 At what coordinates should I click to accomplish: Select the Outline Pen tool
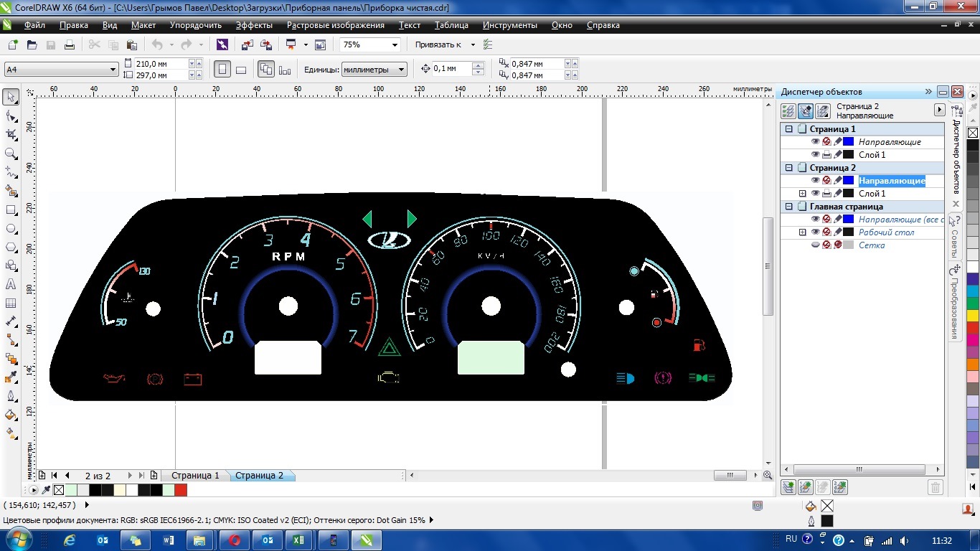[x=11, y=396]
